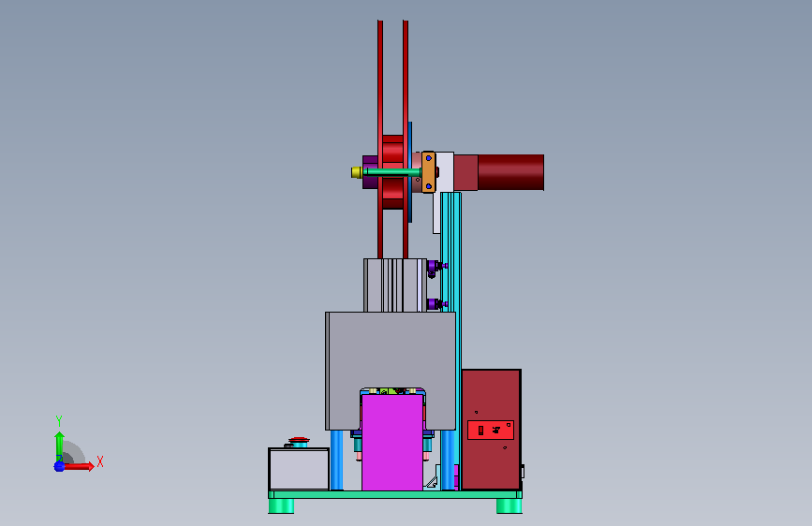Click the X label of the triad
This screenshot has width=812, height=526.
(x=100, y=461)
